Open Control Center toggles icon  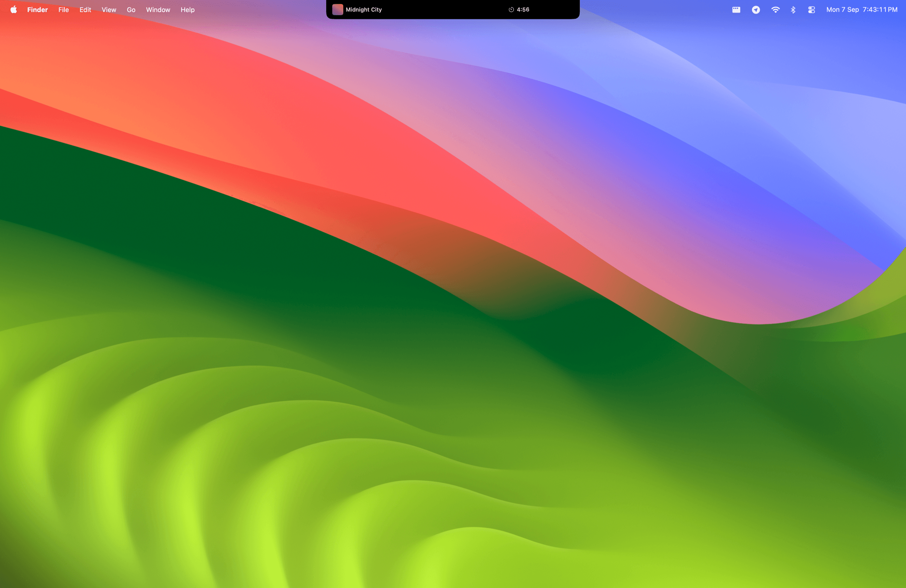point(812,10)
